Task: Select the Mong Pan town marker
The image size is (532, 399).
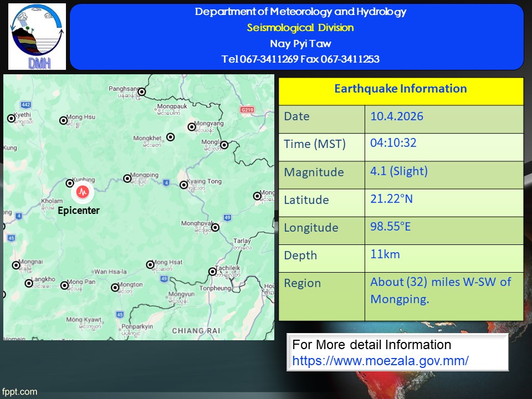Action: [x=64, y=285]
